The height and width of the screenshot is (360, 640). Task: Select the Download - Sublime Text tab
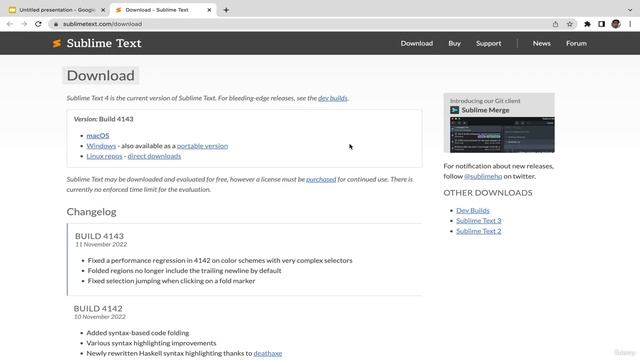(x=162, y=10)
